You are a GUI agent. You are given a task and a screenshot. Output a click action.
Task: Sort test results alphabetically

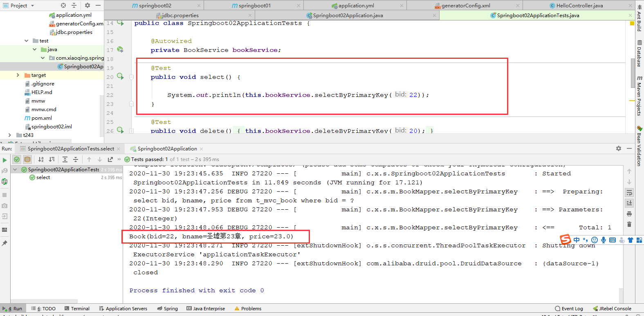(41, 159)
